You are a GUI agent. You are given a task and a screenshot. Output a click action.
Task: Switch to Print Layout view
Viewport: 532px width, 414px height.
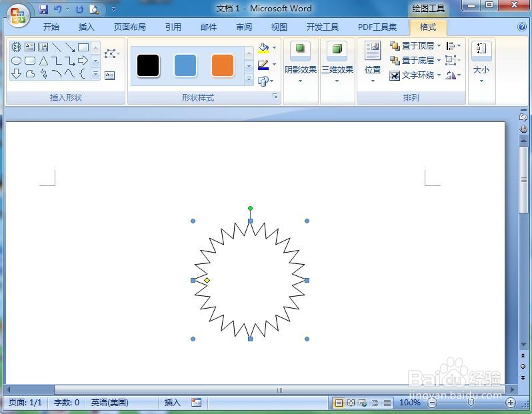pos(339,403)
